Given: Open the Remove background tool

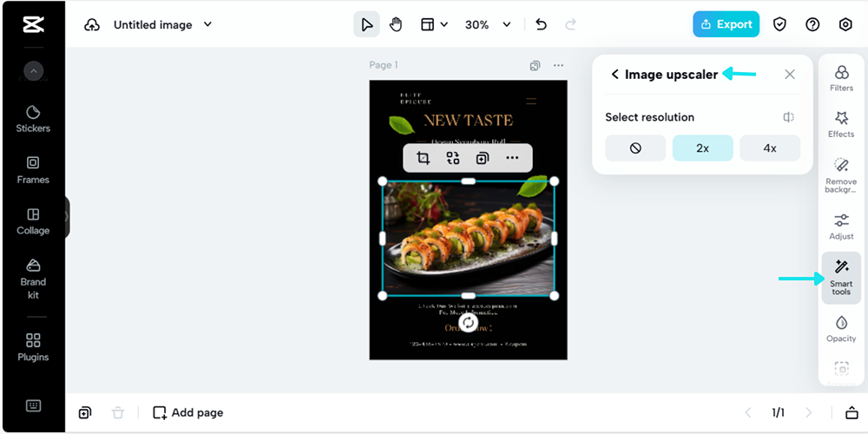Looking at the screenshot, I should pos(841,175).
